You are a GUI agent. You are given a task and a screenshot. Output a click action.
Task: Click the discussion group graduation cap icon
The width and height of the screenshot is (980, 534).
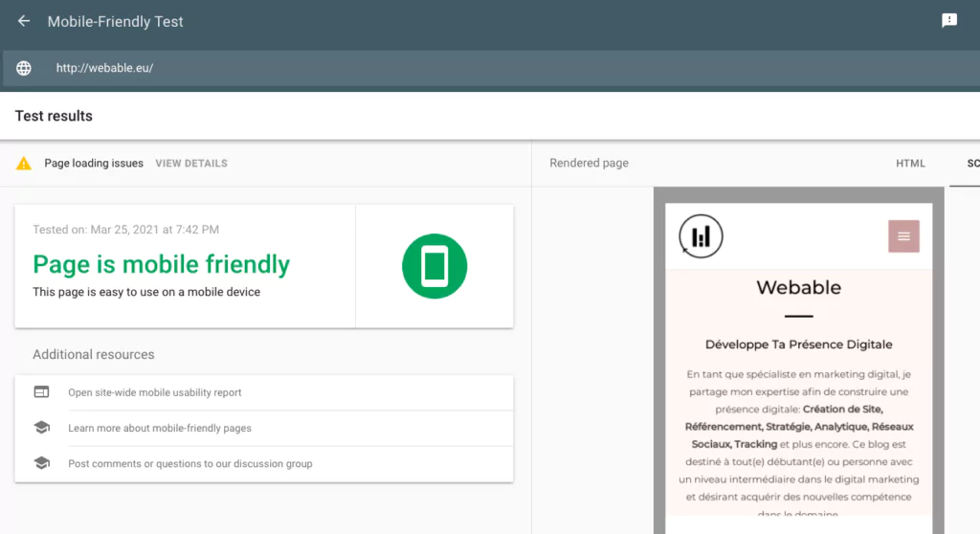[x=41, y=463]
